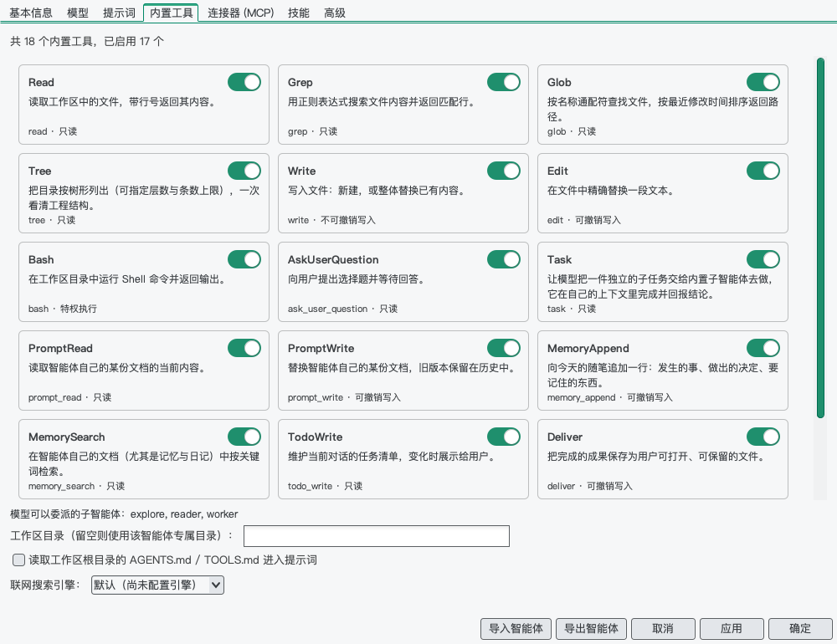
Task: Click the Glob card title
Action: click(x=559, y=82)
